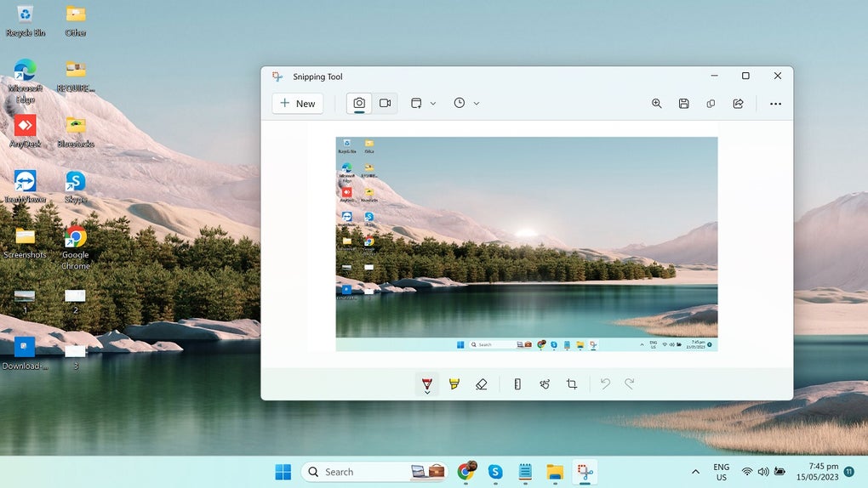868x488 pixels.
Task: Copy the snip to clipboard
Action: click(711, 104)
